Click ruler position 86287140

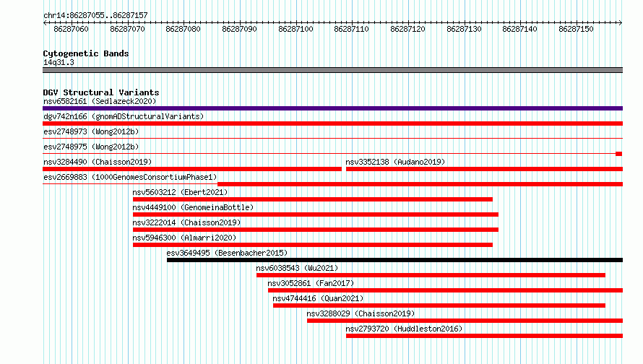pyautogui.click(x=520, y=29)
